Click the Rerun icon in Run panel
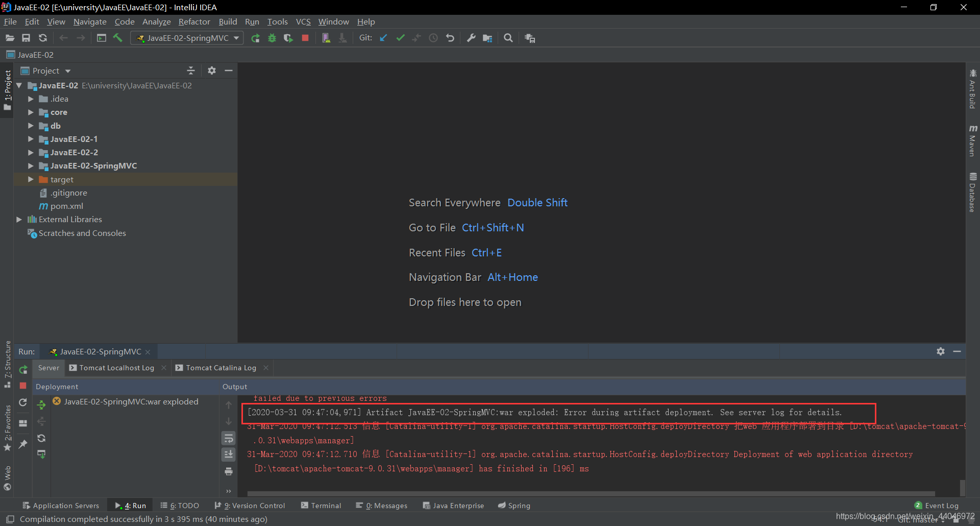 tap(23, 369)
